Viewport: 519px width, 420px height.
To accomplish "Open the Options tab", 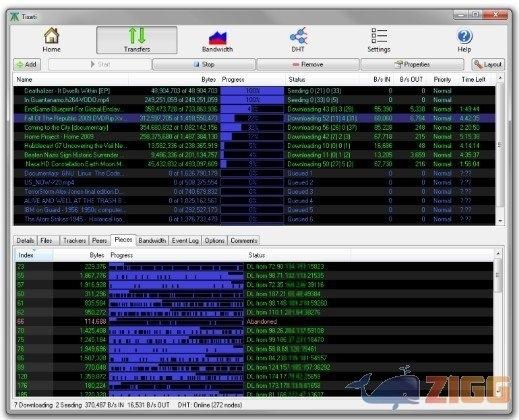I will [x=214, y=240].
